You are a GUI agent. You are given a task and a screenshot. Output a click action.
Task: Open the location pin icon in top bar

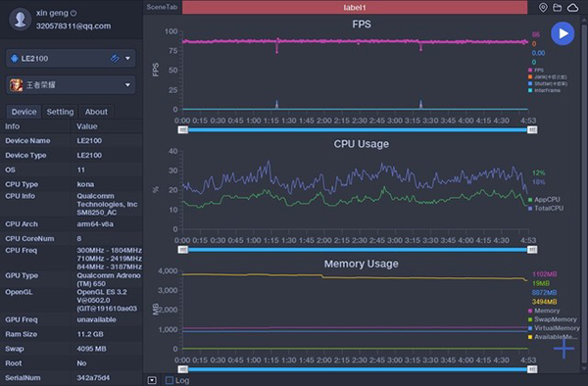(543, 7)
